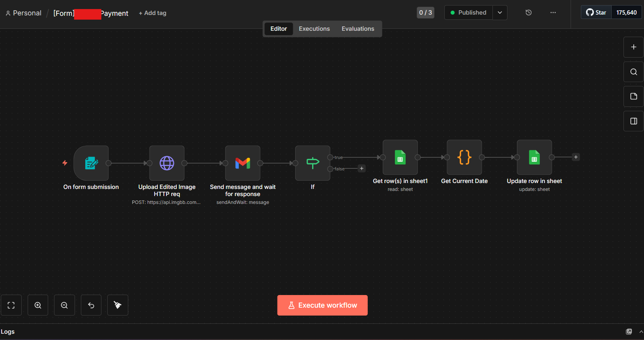Select the On form submission trigger node

coord(91,163)
